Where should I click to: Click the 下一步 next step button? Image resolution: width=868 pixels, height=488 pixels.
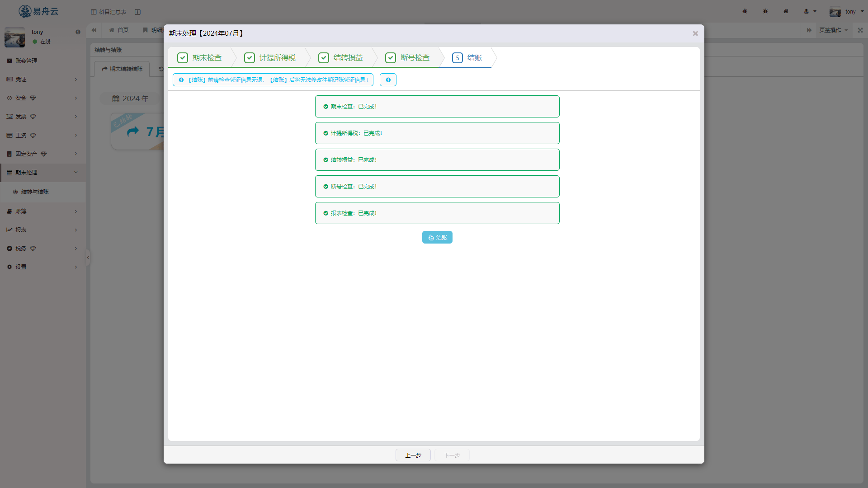452,455
